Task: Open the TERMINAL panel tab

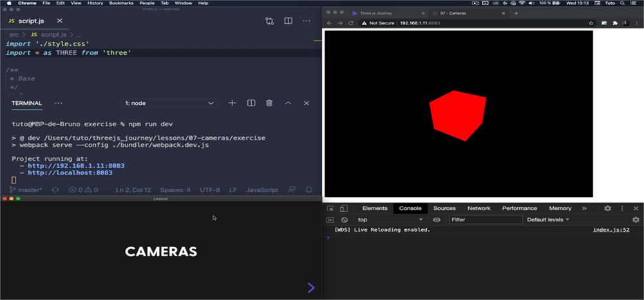Action: click(x=26, y=103)
